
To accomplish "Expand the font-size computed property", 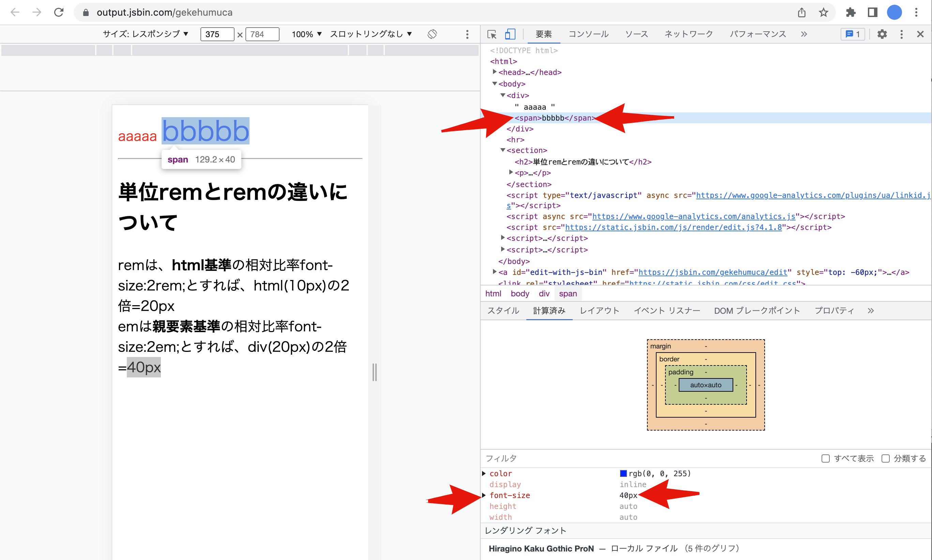I will click(484, 495).
